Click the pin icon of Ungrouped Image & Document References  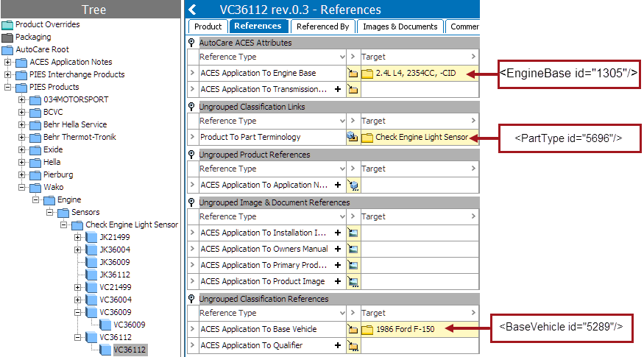[191, 202]
